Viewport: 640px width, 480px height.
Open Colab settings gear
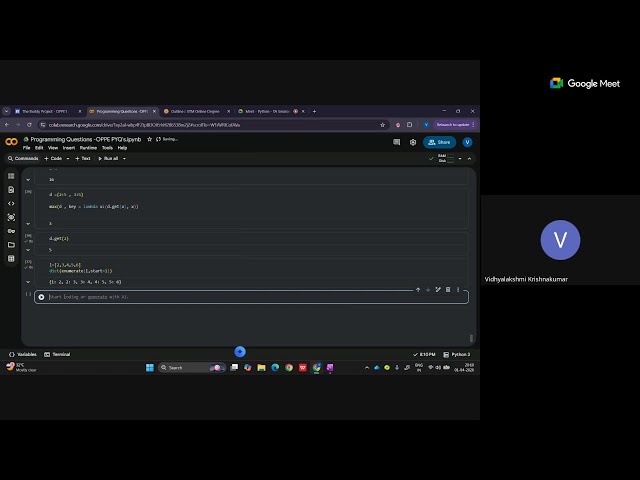pos(413,142)
